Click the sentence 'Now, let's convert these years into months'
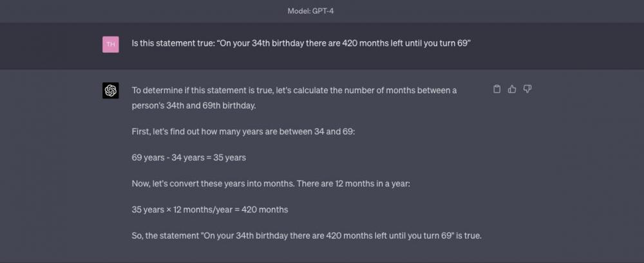 coord(213,183)
